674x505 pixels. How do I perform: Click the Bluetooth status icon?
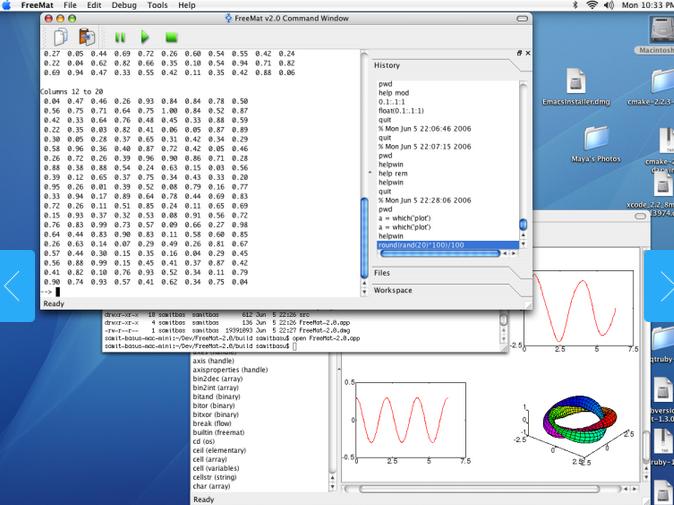click(x=575, y=5)
